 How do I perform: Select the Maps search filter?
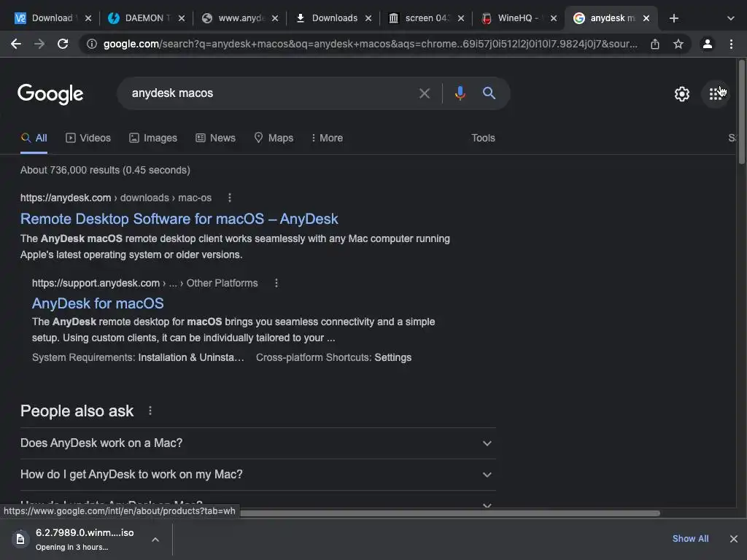click(x=274, y=138)
